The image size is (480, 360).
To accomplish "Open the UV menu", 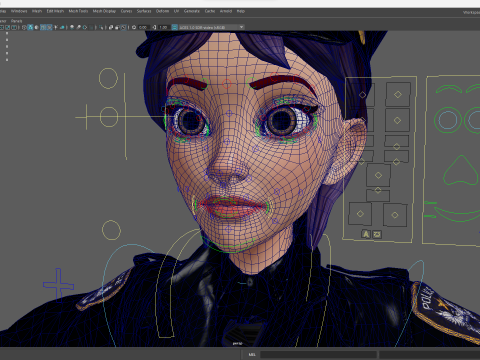I will pos(176,11).
